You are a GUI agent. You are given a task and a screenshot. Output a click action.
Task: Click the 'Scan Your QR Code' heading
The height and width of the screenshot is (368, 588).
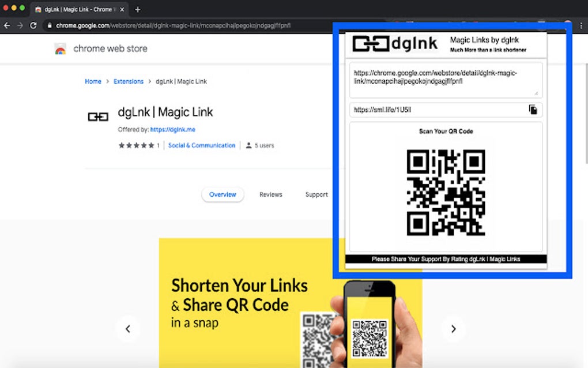pos(446,132)
